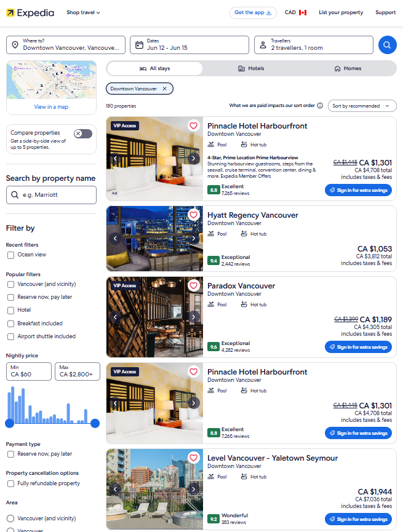This screenshot has width=403, height=532.
Task: Open the View in a map link
Action: [51, 107]
